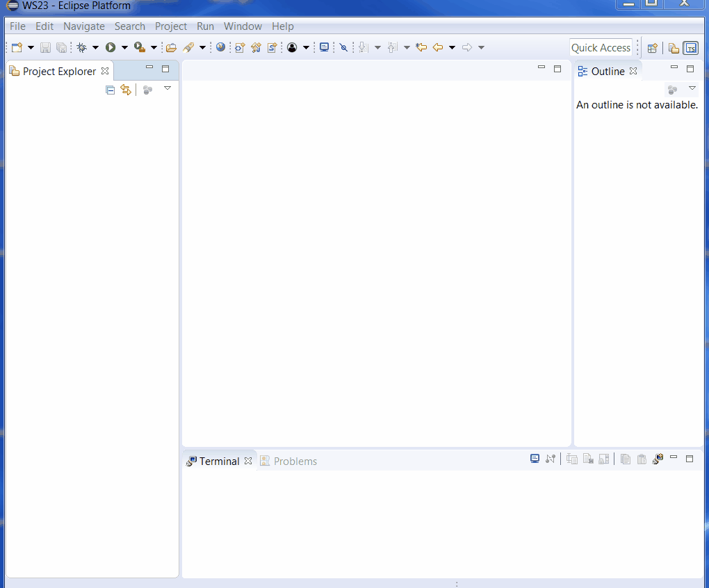Switch to the TS perspective button
Viewport: 709px width, 588px height.
click(690, 48)
